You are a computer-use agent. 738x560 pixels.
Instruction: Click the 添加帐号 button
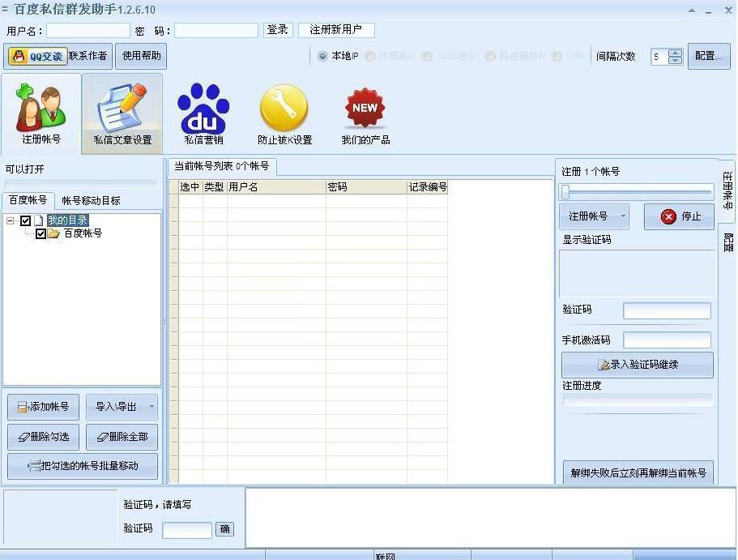43,407
